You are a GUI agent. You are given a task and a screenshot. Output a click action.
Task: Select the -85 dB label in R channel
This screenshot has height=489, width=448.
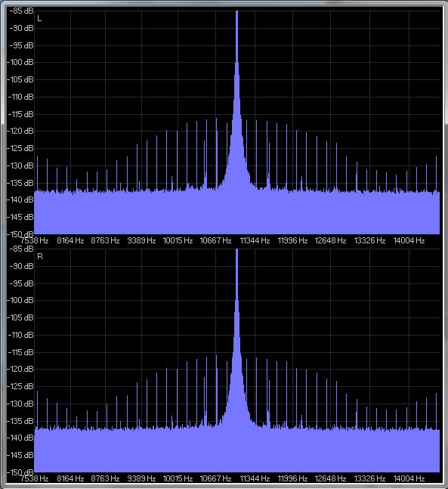(21, 249)
